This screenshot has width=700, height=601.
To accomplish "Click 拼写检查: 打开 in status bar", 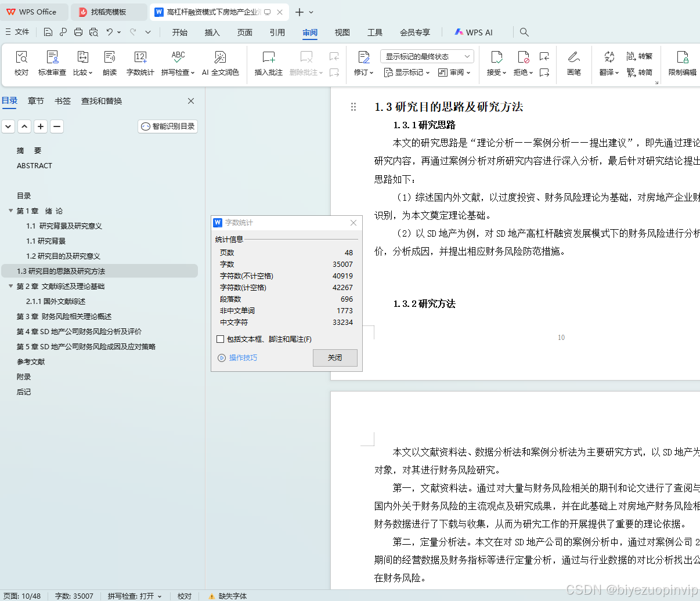I will [135, 596].
